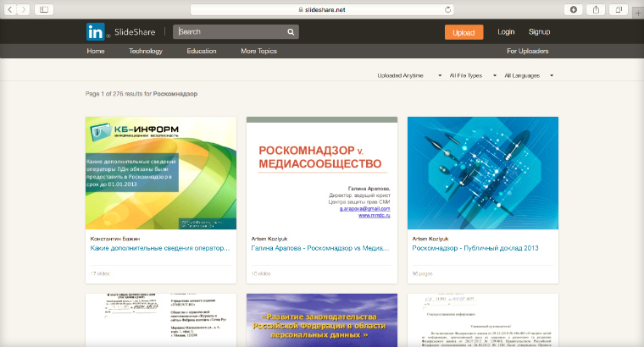Open the Technology menu item
The width and height of the screenshot is (644, 347).
pyautogui.click(x=145, y=51)
